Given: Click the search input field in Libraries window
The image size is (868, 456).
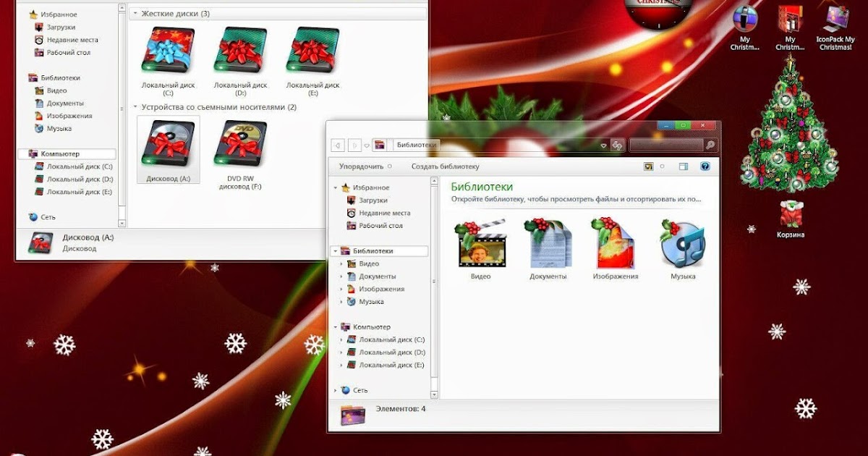Looking at the screenshot, I should (x=666, y=145).
